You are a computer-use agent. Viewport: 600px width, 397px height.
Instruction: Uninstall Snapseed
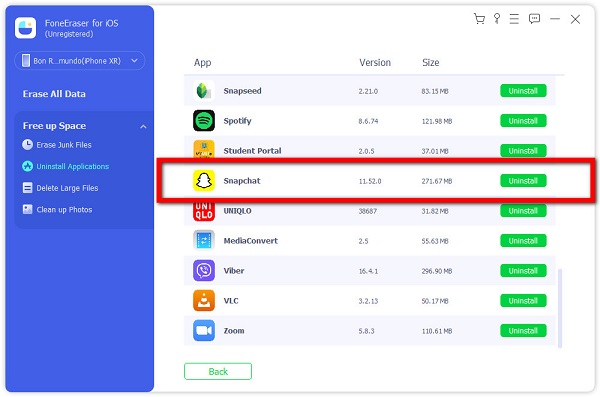tap(523, 91)
